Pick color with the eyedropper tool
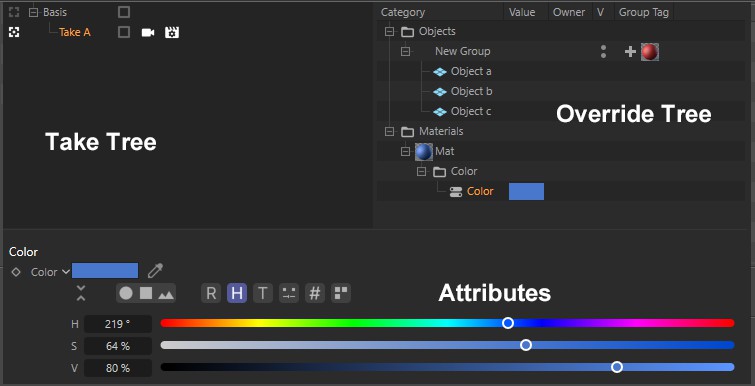Screen dimensions: 755x386 (x=155, y=271)
